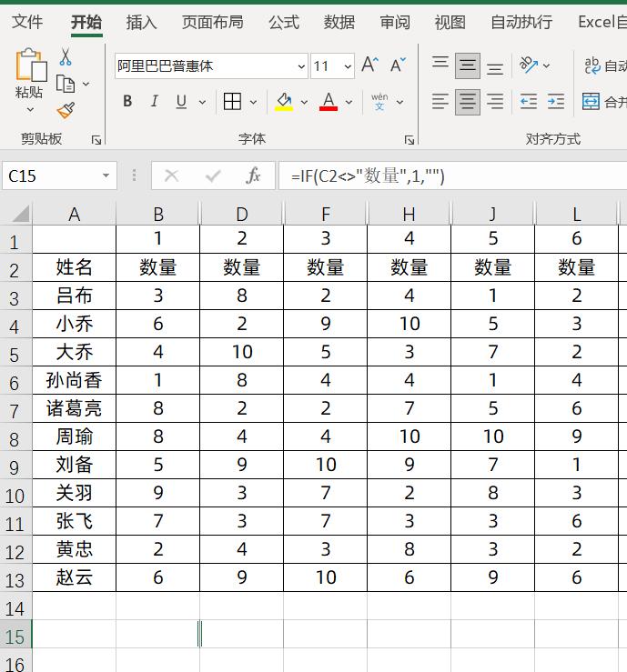Expand underline style options
This screenshot has height=672, width=627.
pos(202,102)
